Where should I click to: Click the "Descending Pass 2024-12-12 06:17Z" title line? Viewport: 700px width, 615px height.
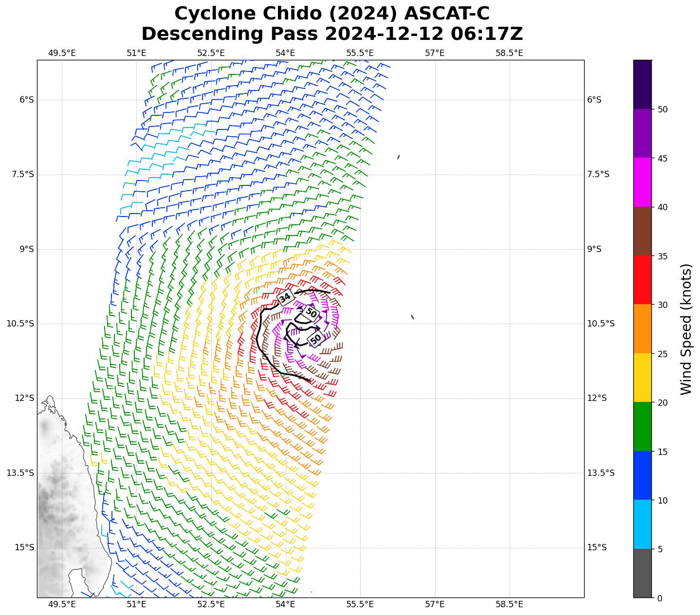[x=332, y=34]
